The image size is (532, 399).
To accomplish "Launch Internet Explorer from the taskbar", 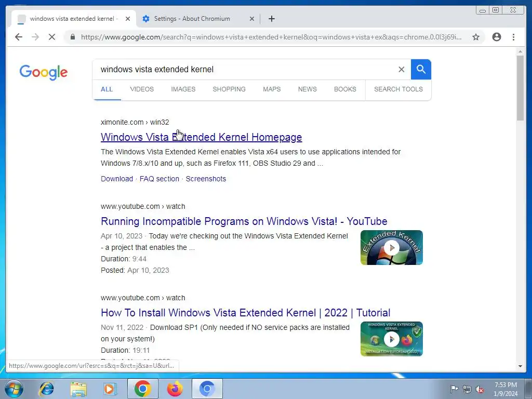I will 46,389.
